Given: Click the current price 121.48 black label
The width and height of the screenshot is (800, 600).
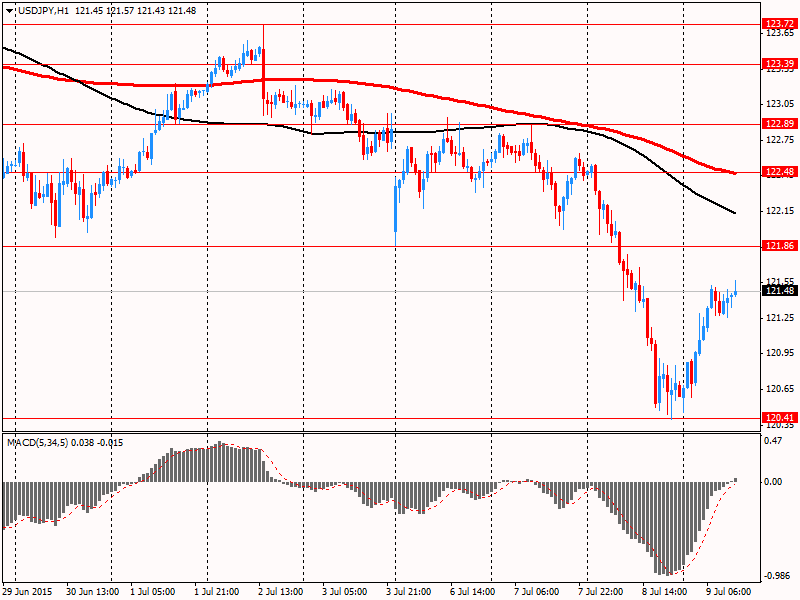Looking at the screenshot, I should [780, 291].
